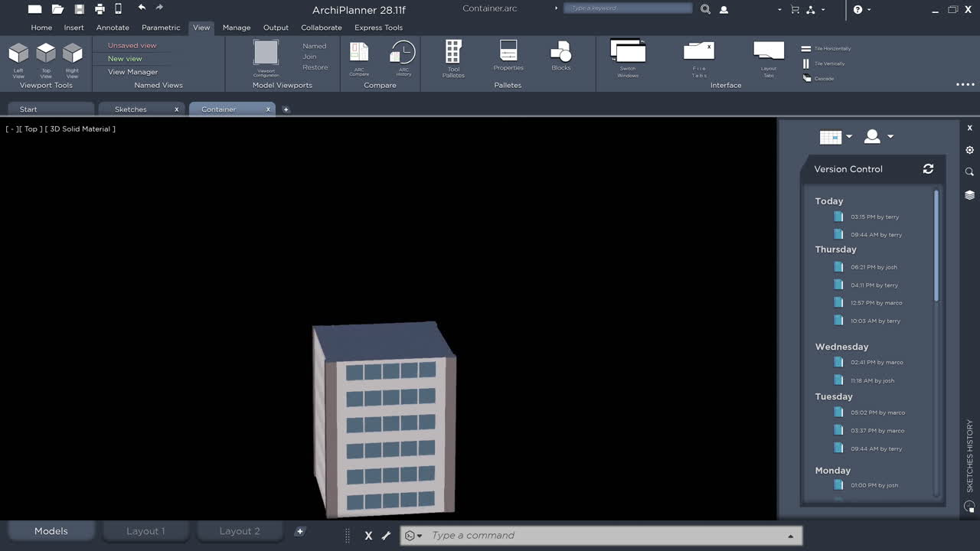Viewport: 980px width, 551px height.
Task: Refresh the Version Control panel
Action: (928, 168)
